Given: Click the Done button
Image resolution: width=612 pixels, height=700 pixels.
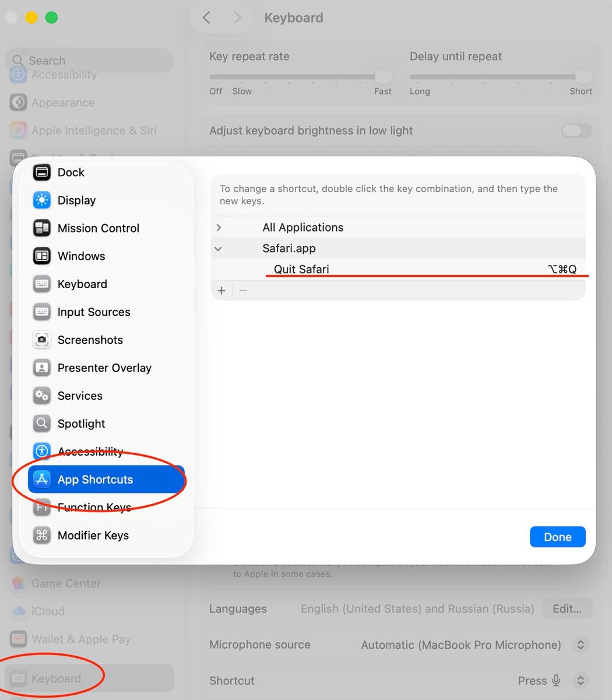Looking at the screenshot, I should coord(558,537).
